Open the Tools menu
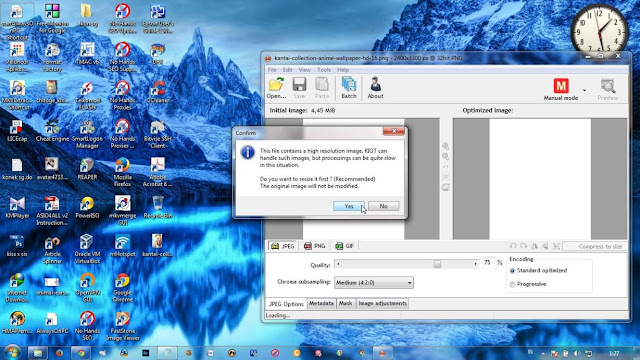The image size is (640, 360). click(324, 70)
